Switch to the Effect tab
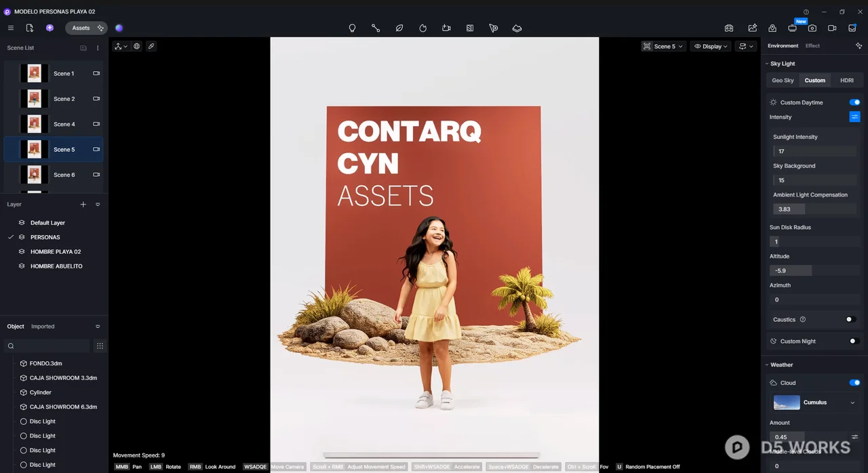The height and width of the screenshot is (473, 868). [x=812, y=45]
